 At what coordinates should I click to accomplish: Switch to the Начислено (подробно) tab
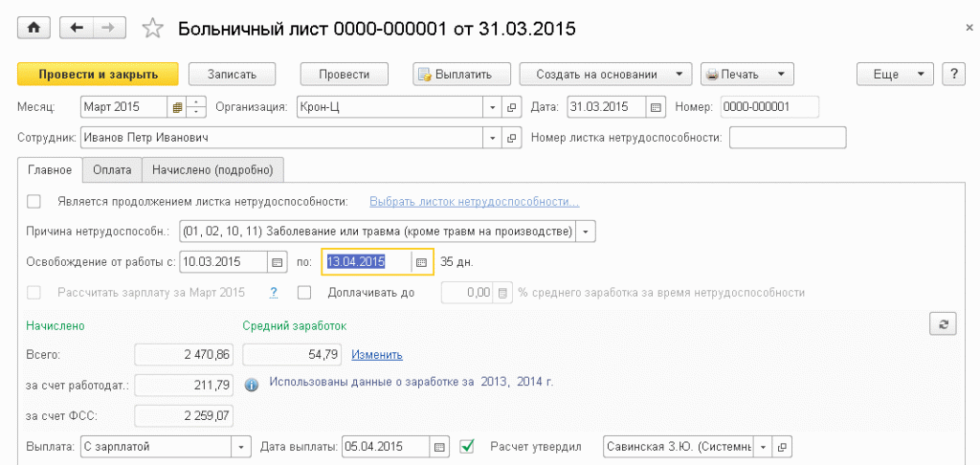click(212, 169)
